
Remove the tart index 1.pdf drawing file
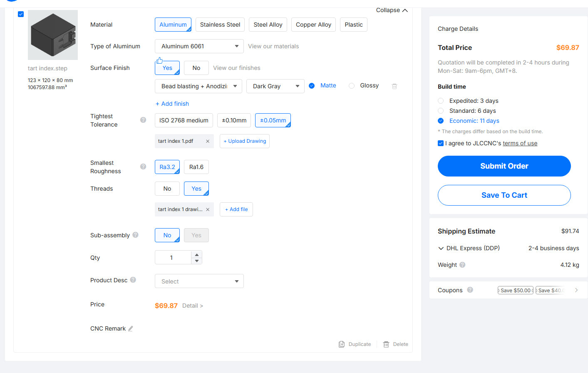[208, 141]
